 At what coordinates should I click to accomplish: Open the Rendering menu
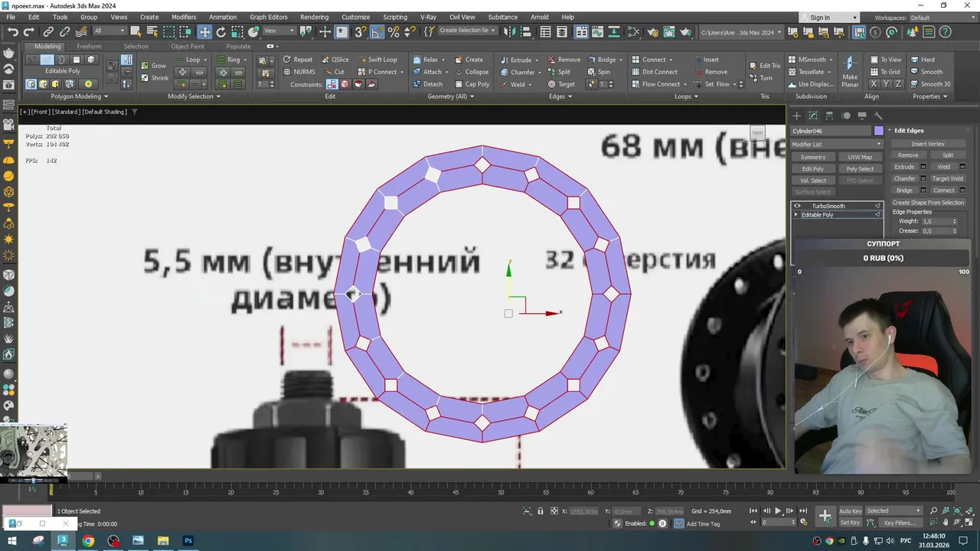click(x=314, y=17)
